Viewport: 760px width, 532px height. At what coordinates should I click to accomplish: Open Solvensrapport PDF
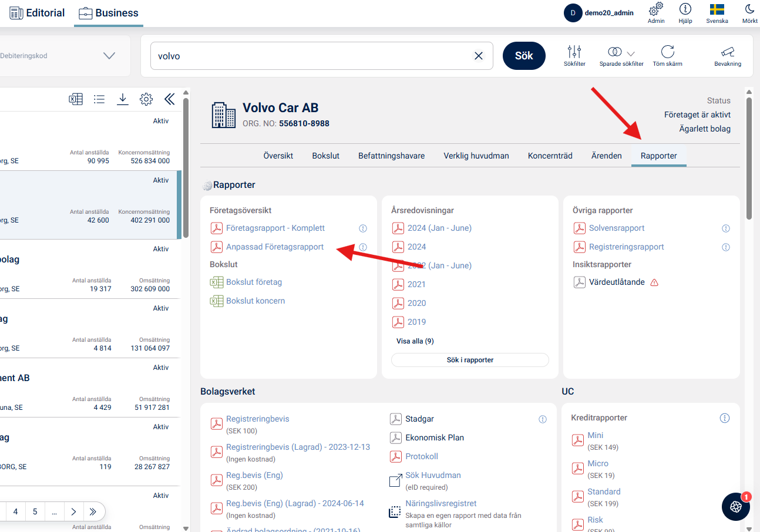(617, 228)
